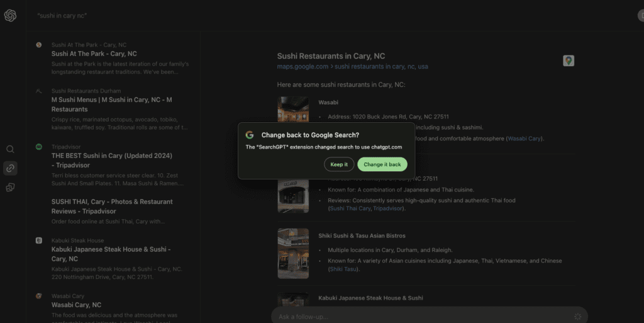
Task: Click 'Multiple locations in Cary, Durham' text
Action: point(390,250)
